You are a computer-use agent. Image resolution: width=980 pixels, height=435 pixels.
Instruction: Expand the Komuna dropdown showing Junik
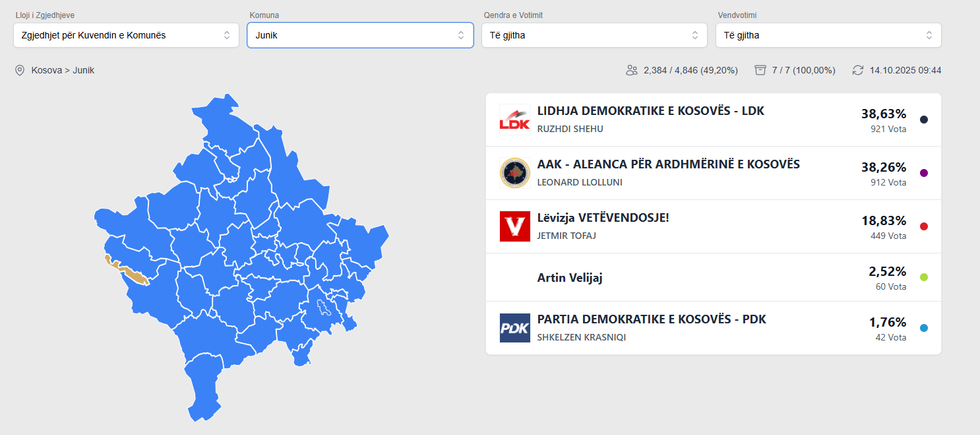point(360,35)
